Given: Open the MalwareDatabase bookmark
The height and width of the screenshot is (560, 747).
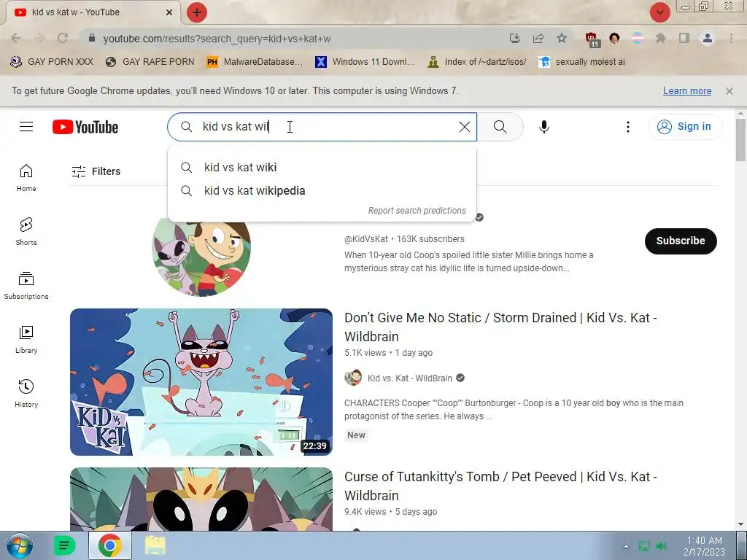Looking at the screenshot, I should pos(255,62).
